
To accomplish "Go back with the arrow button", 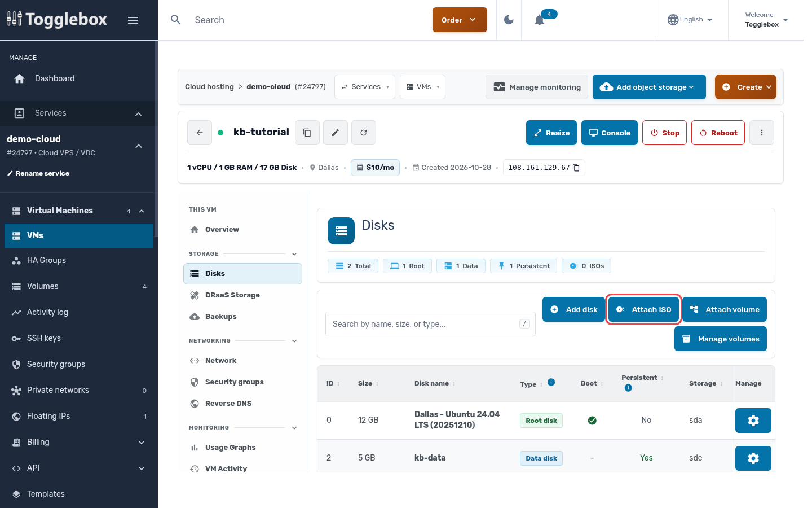I will click(200, 133).
